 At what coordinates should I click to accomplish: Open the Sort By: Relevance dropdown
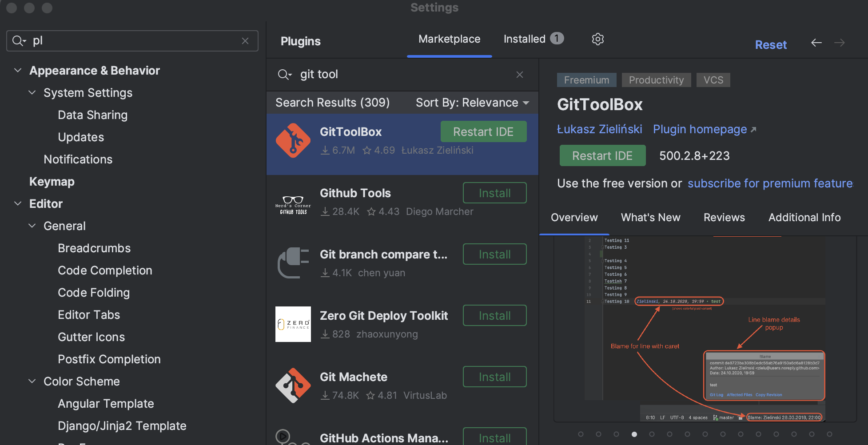coord(473,103)
